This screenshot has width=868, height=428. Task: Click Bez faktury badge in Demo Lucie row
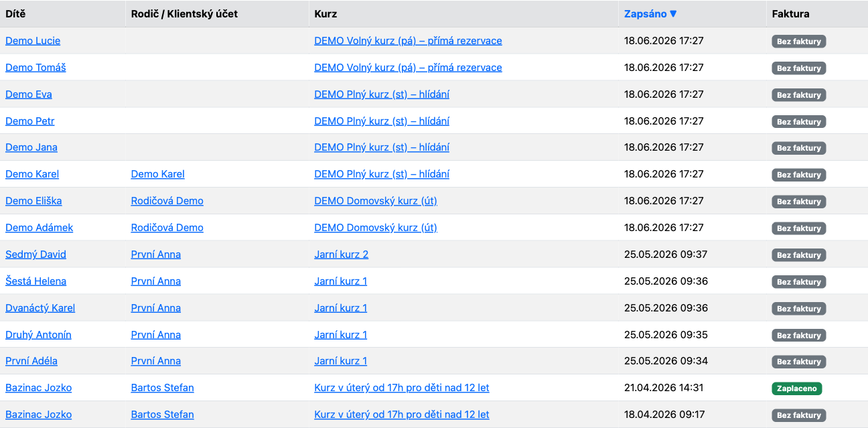click(798, 42)
